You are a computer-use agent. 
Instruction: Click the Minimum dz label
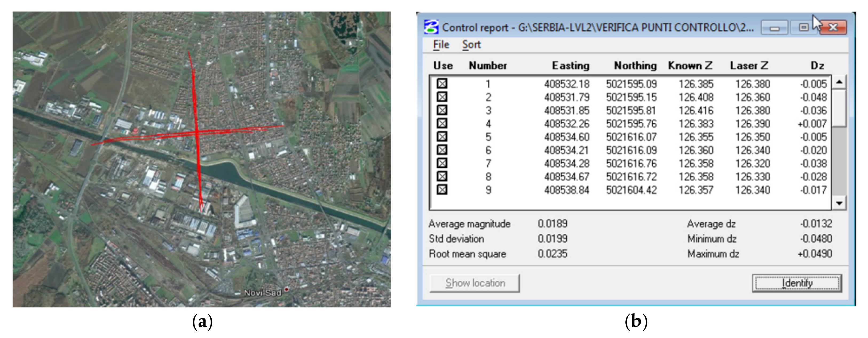pos(712,239)
